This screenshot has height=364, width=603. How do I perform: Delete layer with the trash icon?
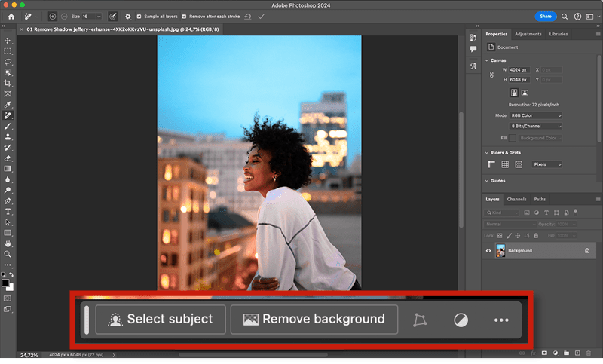point(589,353)
